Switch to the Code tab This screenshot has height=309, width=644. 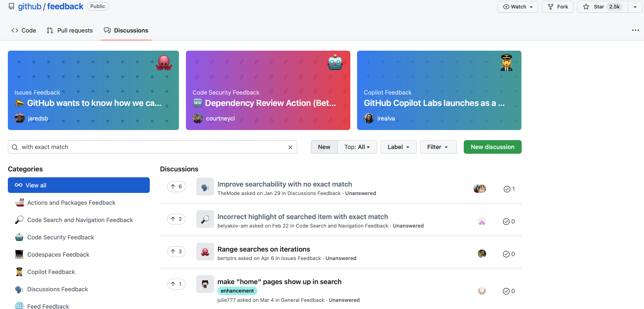pos(24,30)
